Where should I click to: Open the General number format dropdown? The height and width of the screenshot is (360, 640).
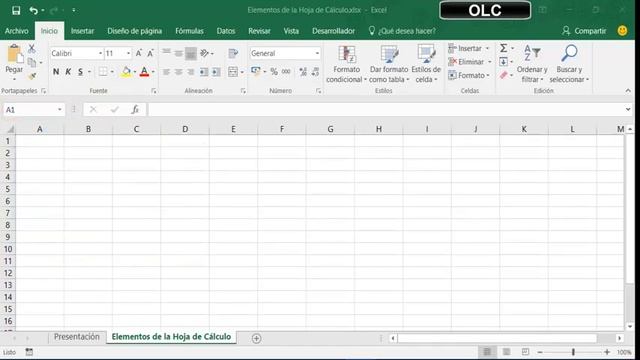317,53
